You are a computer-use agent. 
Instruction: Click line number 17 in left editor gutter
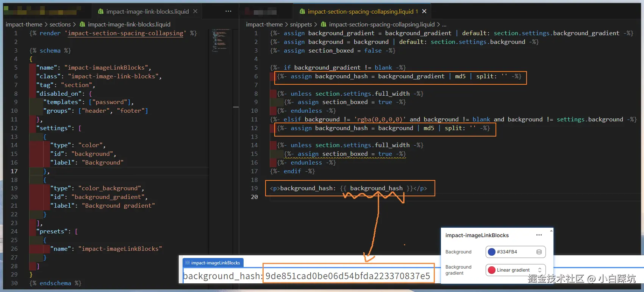pos(14,171)
